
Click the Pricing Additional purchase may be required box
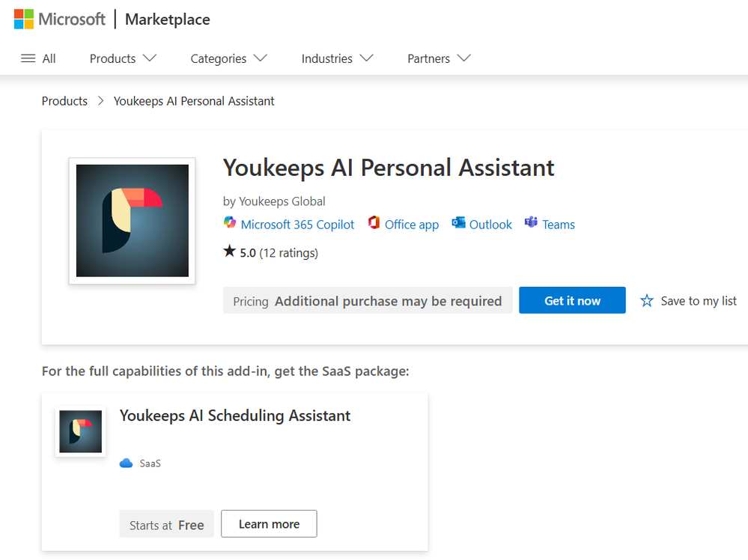point(368,300)
